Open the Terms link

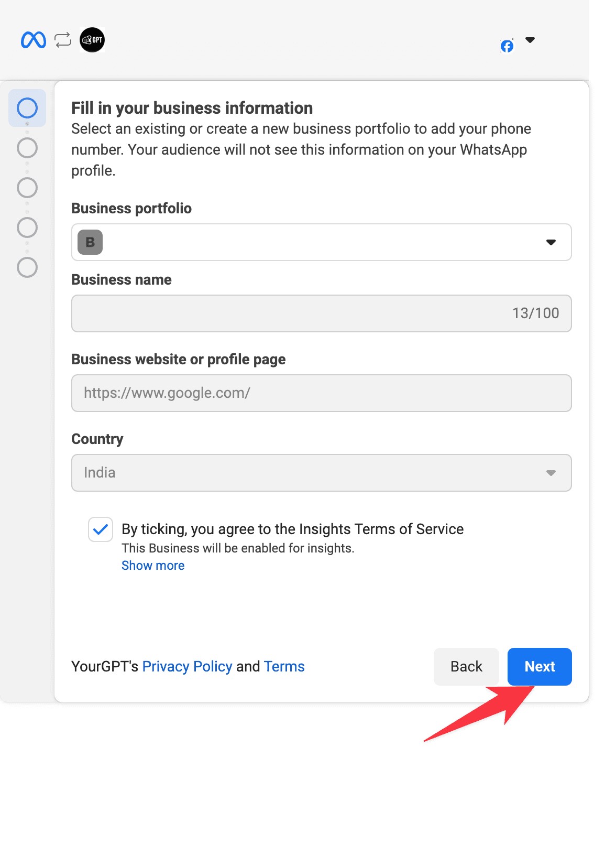[284, 666]
